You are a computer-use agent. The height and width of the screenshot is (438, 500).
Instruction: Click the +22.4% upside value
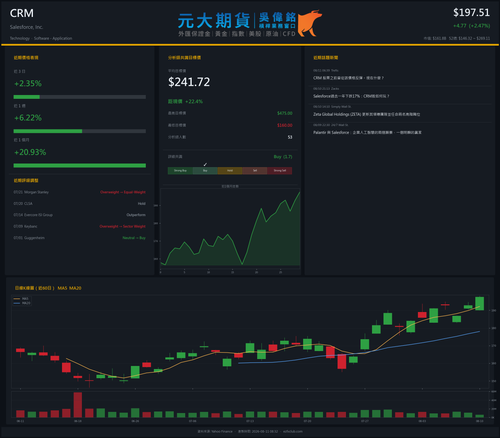194,101
